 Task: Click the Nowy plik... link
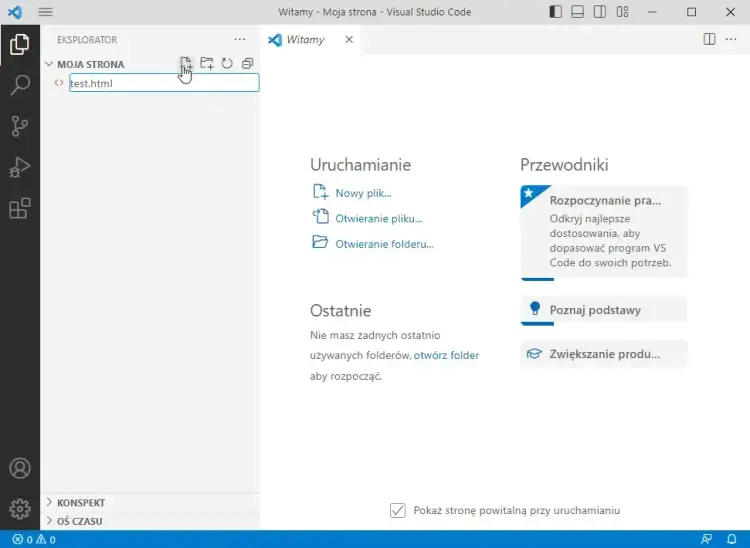(x=364, y=193)
